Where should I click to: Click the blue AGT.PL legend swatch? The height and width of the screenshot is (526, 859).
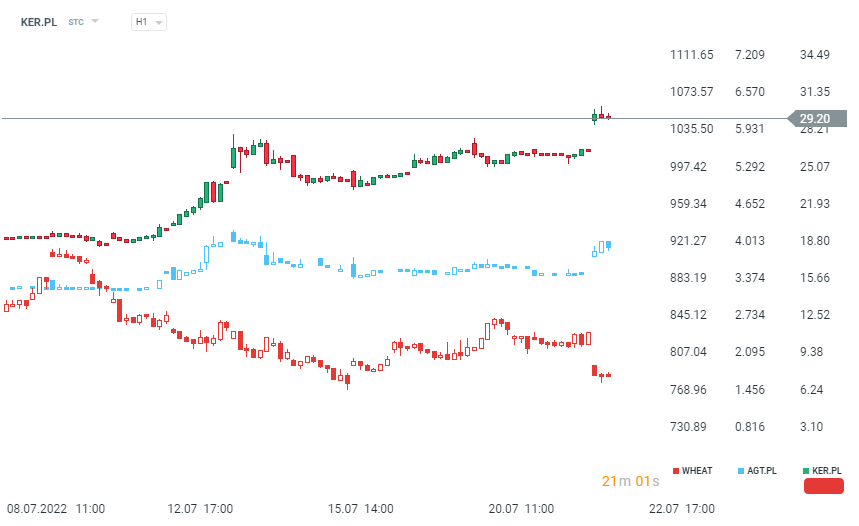pos(741,470)
